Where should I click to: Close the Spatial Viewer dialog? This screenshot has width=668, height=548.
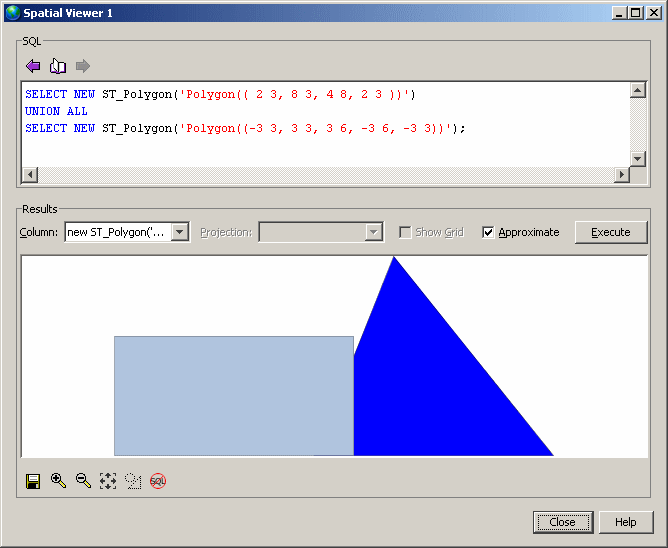[562, 522]
